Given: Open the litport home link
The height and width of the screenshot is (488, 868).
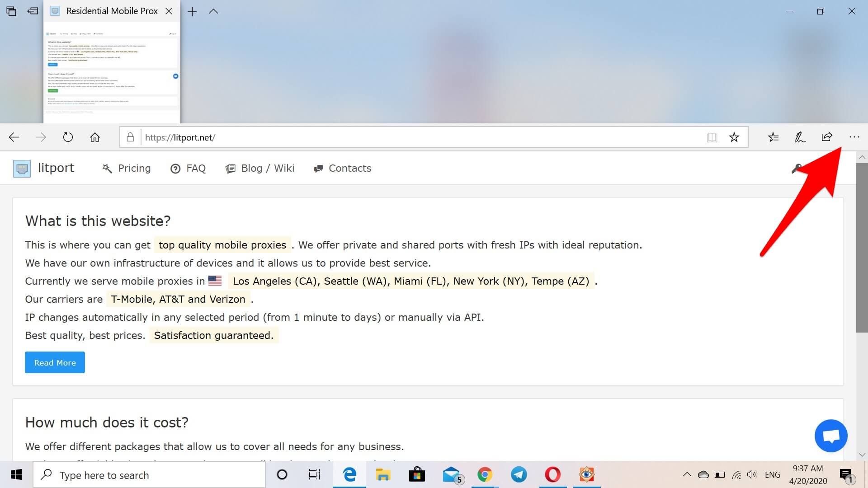Looking at the screenshot, I should (56, 168).
